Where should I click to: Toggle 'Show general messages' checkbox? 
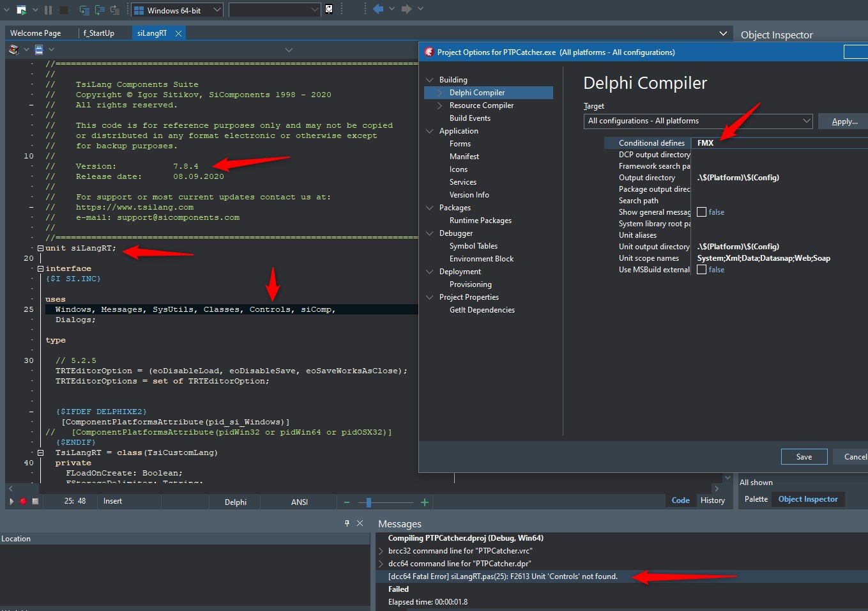701,212
